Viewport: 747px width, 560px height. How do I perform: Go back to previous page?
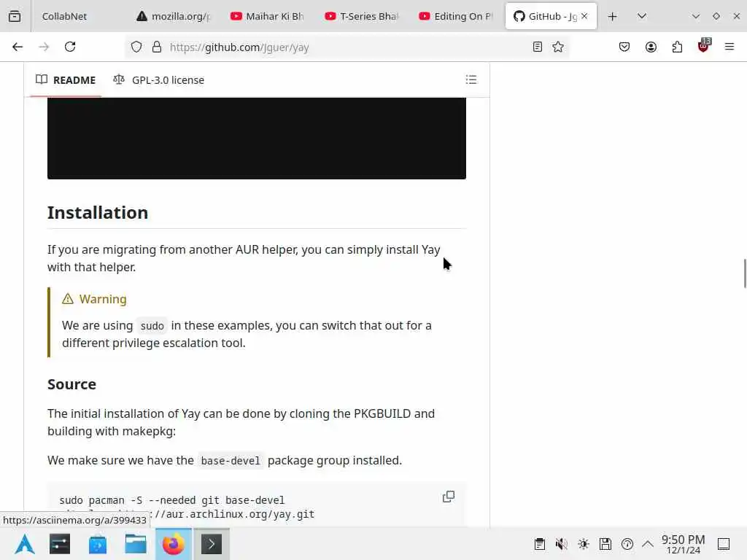click(x=18, y=47)
